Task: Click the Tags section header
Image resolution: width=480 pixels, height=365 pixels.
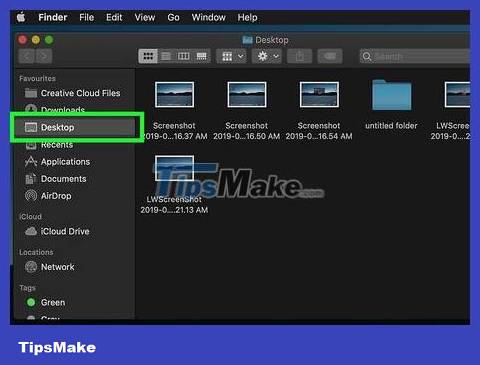Action: (27, 288)
